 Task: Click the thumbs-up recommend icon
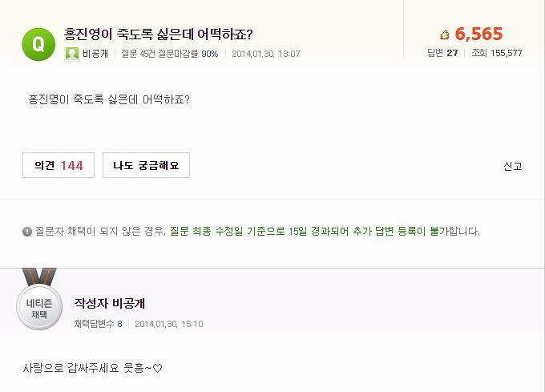445,34
